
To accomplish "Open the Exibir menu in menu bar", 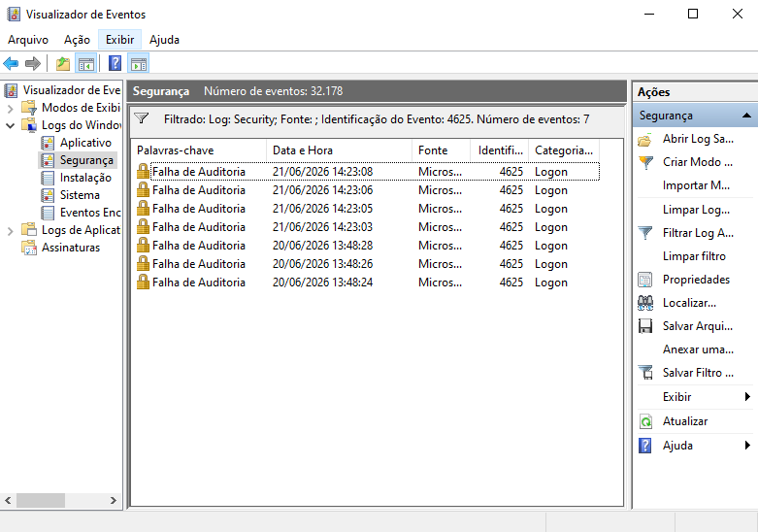I will coord(120,40).
